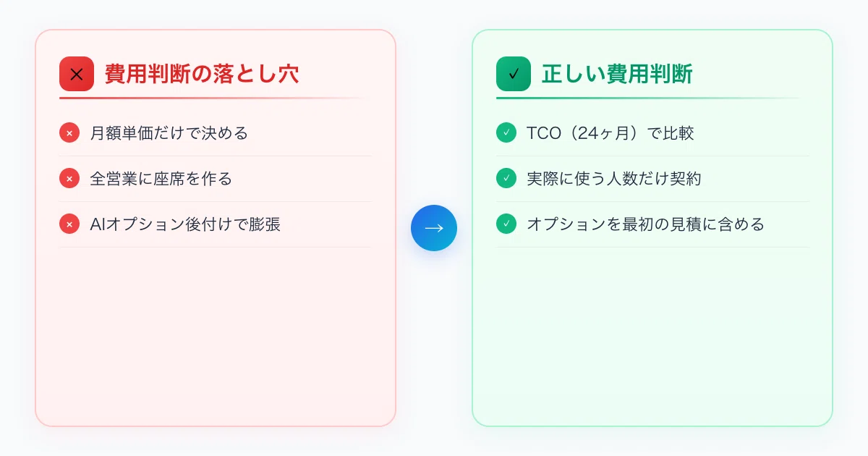The height and width of the screenshot is (456, 868).
Task: Click red x icon beside 全営業に座席を作る
Action: 69,179
